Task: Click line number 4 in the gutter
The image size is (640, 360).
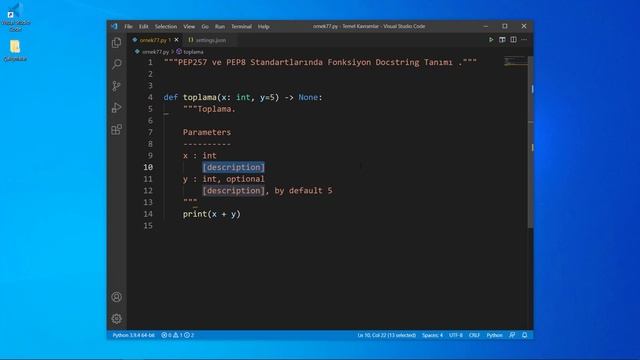Action: tap(150, 97)
